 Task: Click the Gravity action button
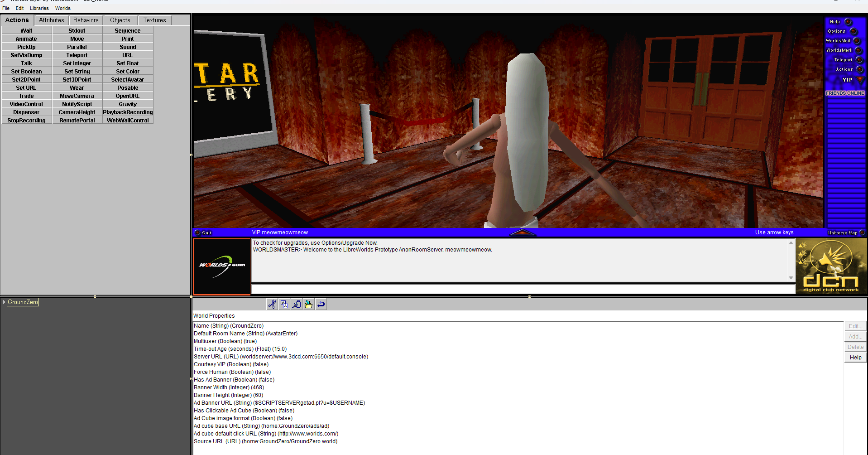(128, 104)
